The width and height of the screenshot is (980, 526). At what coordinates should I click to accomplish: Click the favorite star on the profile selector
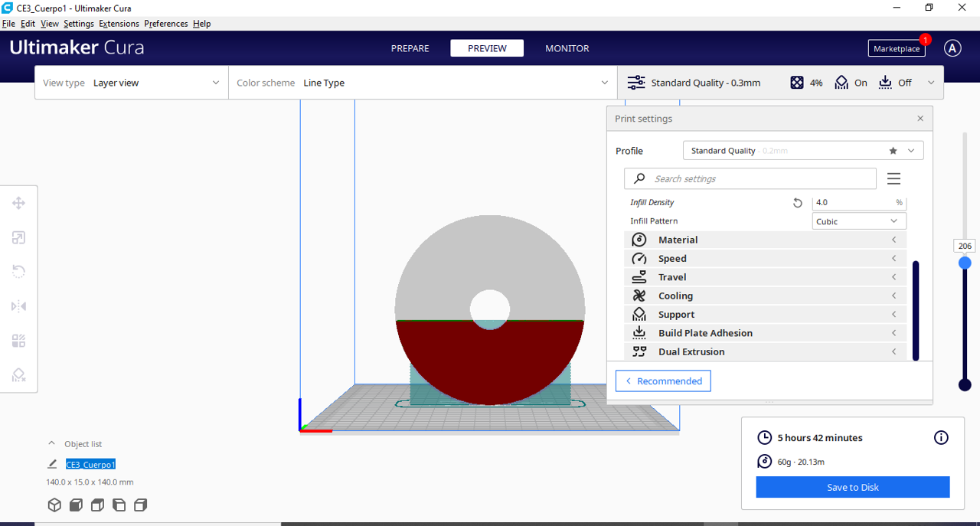(893, 151)
